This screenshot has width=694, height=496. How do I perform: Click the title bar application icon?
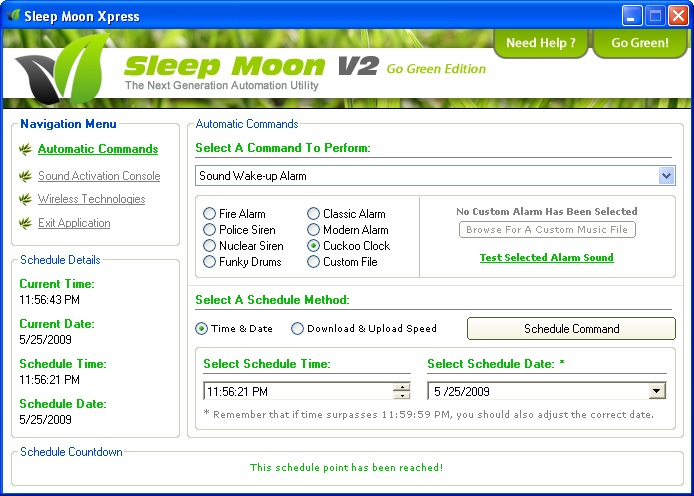coord(13,16)
